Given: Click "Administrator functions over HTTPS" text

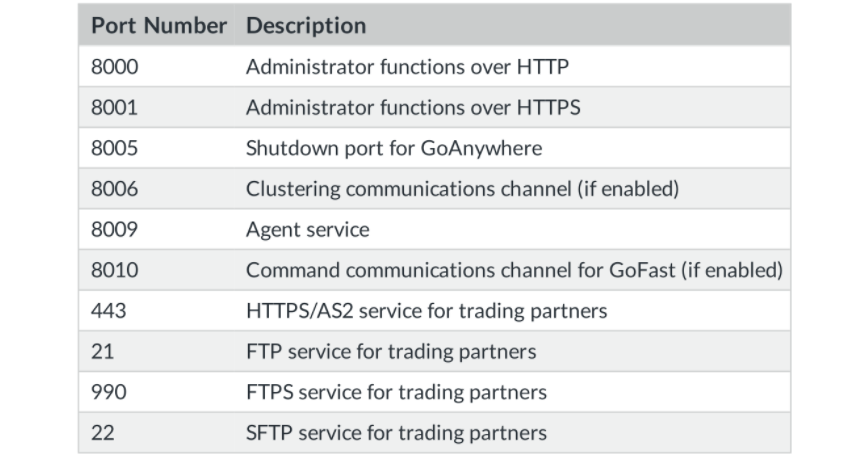Looking at the screenshot, I should pos(413,107).
